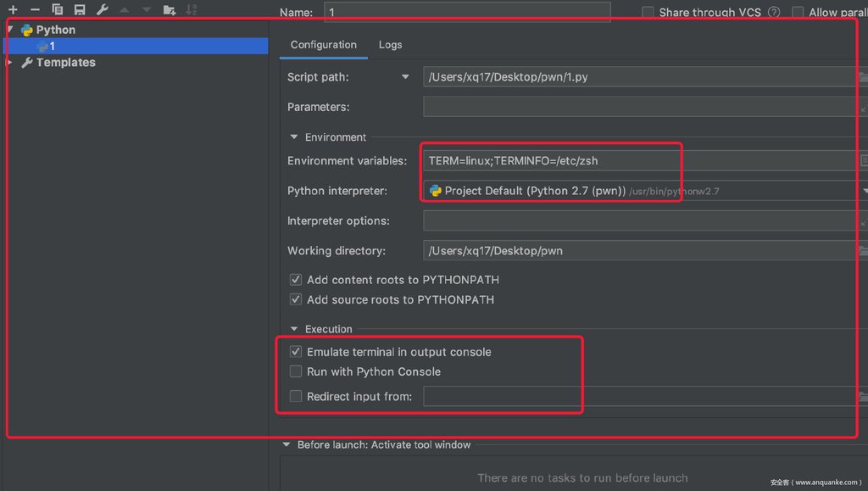Click the Edit Templates wrench icon
This screenshot has width=868, height=491.
[102, 9]
